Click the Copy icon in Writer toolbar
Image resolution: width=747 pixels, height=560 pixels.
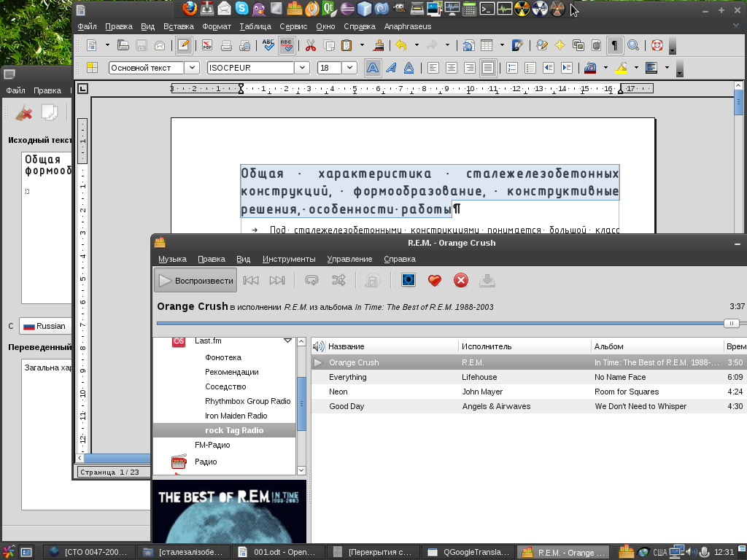click(x=329, y=45)
